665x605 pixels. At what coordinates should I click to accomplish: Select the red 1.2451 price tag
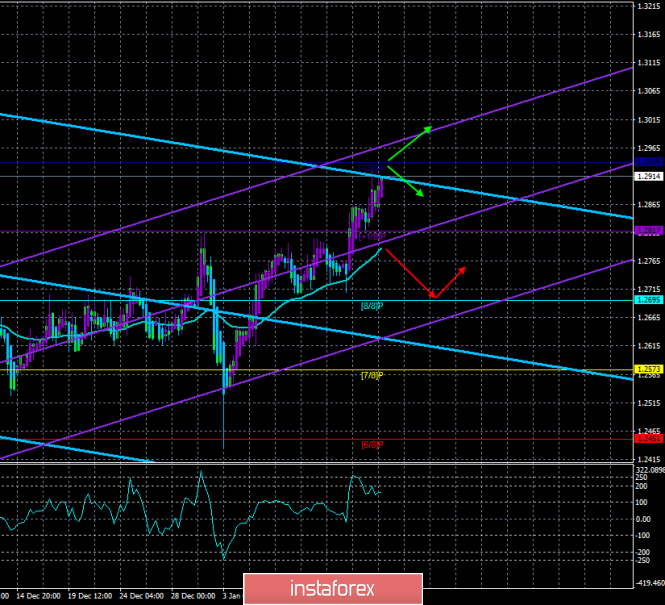pos(647,437)
